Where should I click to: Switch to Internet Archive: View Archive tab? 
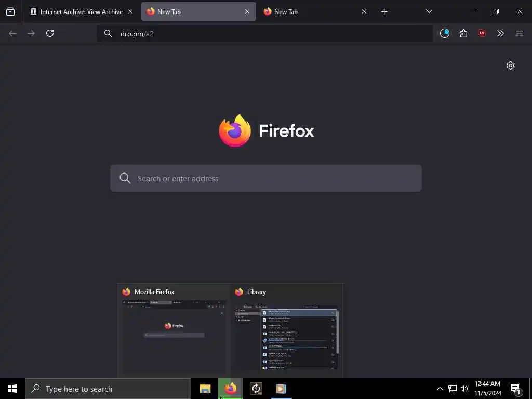coord(82,11)
